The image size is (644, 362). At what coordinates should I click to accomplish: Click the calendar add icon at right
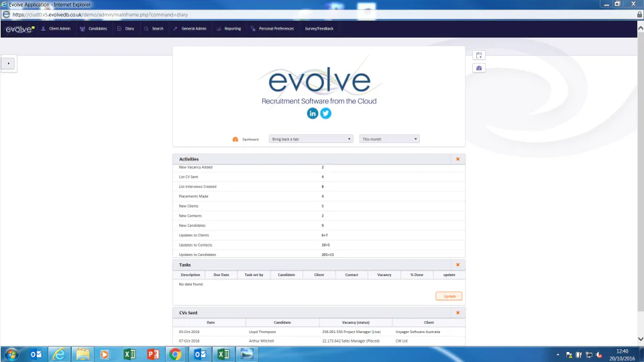point(479,55)
